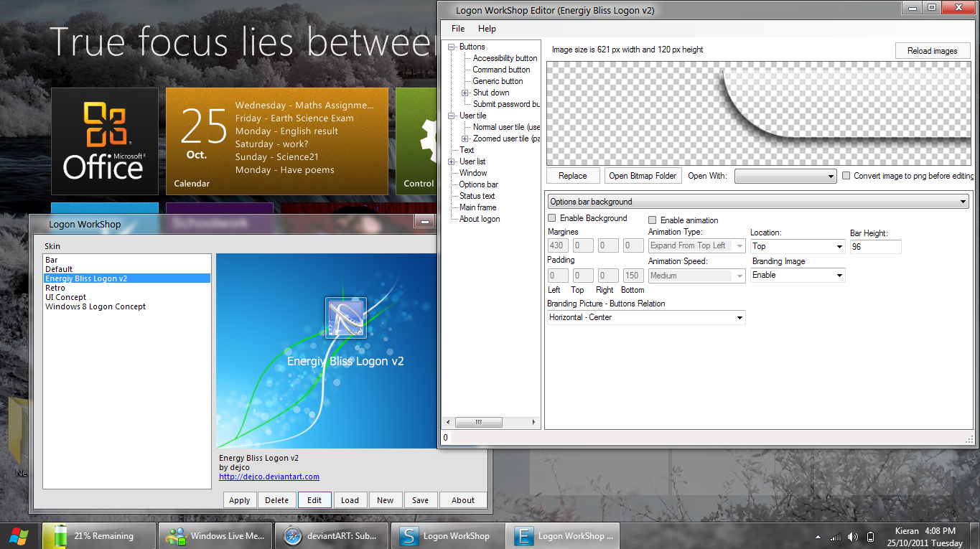Screen dimensions: 980x549
Task: Select the Window tree item
Action: click(473, 173)
